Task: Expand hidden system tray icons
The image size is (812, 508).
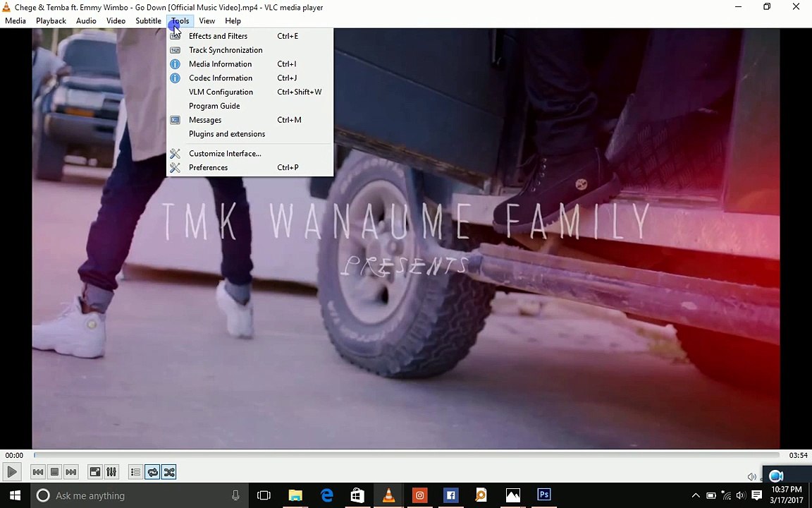Action: (x=696, y=495)
